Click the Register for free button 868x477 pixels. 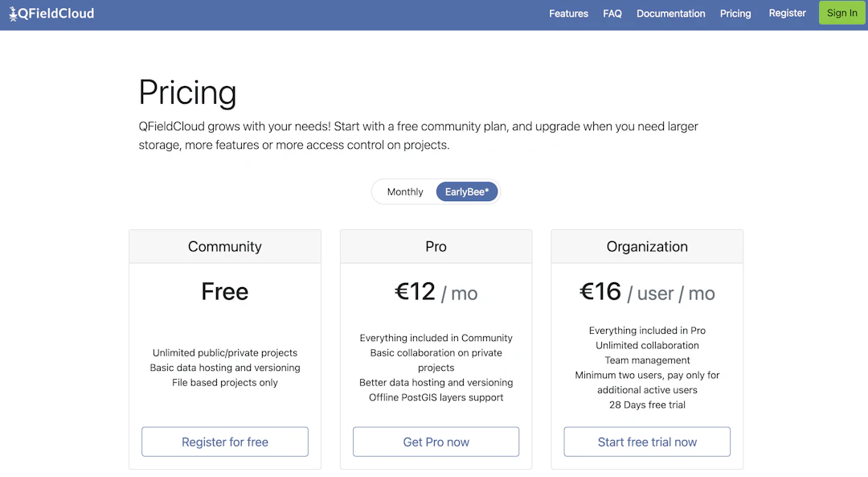point(225,442)
